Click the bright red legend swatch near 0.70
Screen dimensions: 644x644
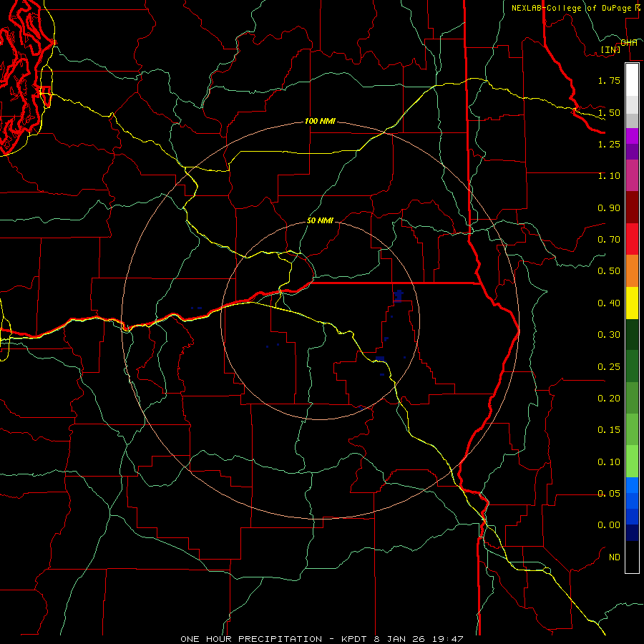[632, 239]
